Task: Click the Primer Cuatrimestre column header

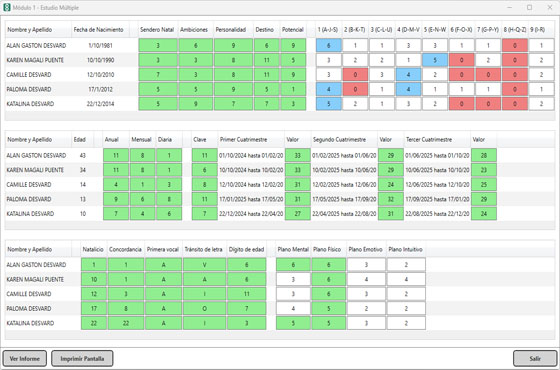Action: [251, 140]
